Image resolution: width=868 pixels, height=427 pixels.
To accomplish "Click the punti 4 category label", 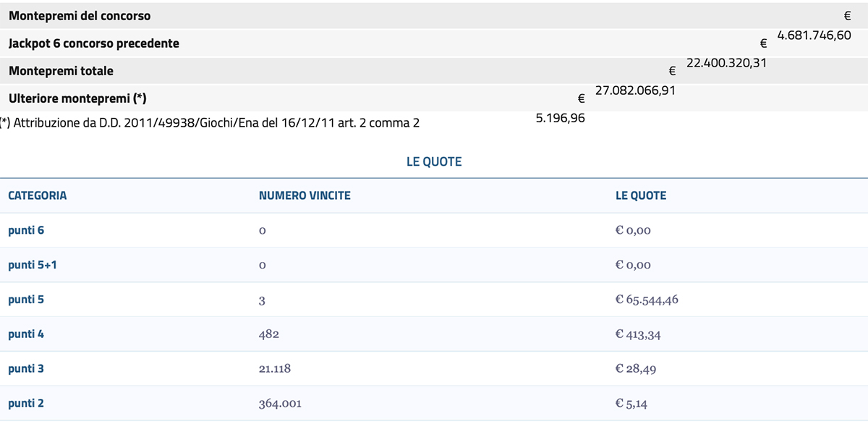I will 26,334.
